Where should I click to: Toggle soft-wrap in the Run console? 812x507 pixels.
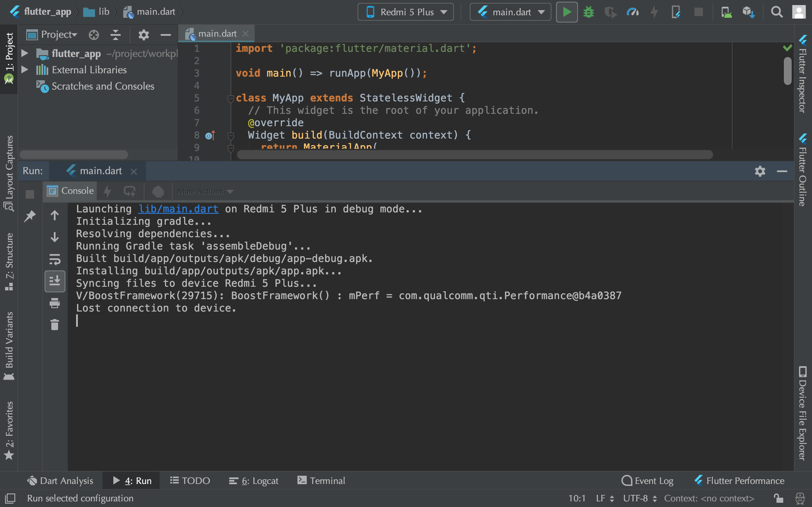click(x=55, y=259)
